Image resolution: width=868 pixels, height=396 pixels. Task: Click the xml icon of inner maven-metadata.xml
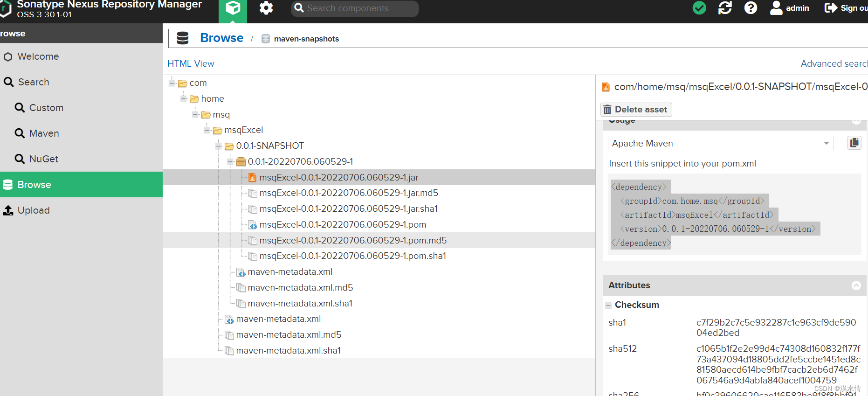pyautogui.click(x=241, y=272)
